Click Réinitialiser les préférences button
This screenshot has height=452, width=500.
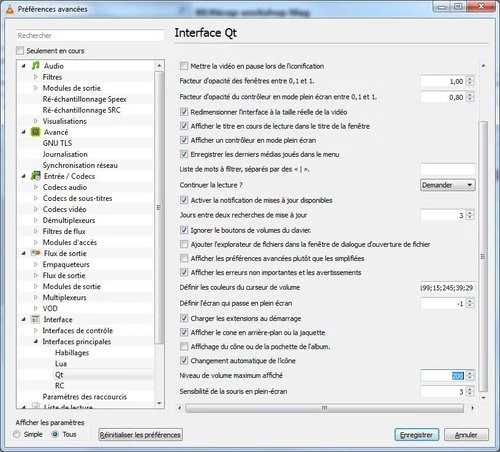point(140,435)
